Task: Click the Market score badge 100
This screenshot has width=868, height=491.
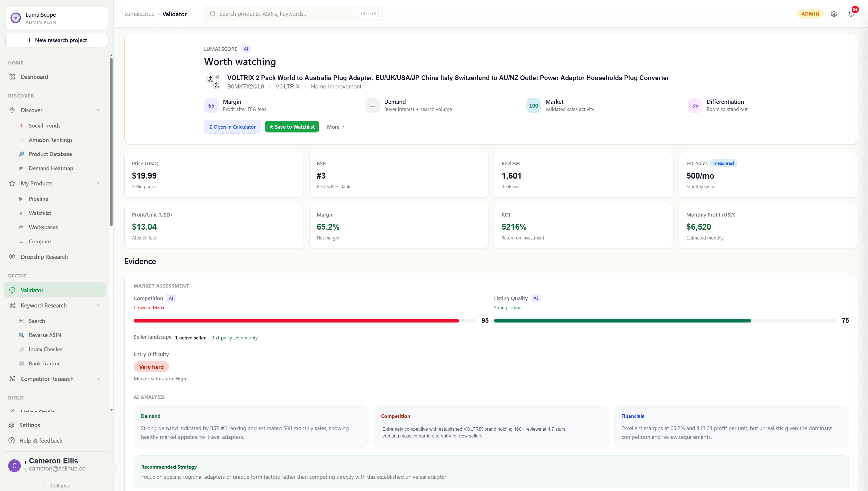Action: tap(534, 106)
